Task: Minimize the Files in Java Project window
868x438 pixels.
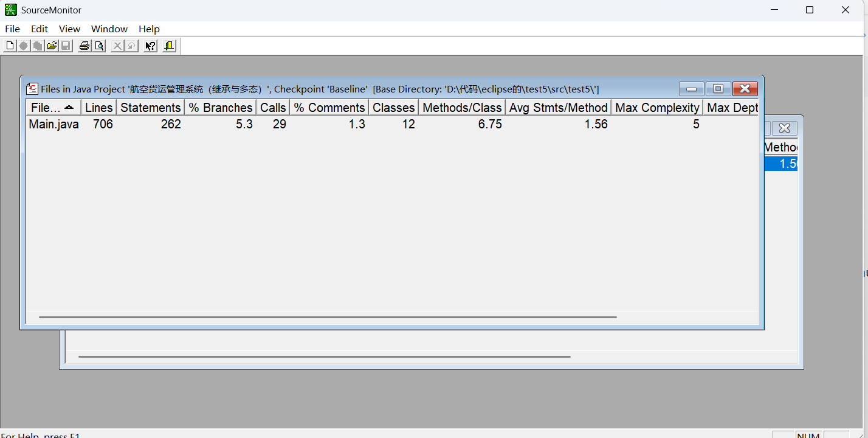Action: click(692, 89)
